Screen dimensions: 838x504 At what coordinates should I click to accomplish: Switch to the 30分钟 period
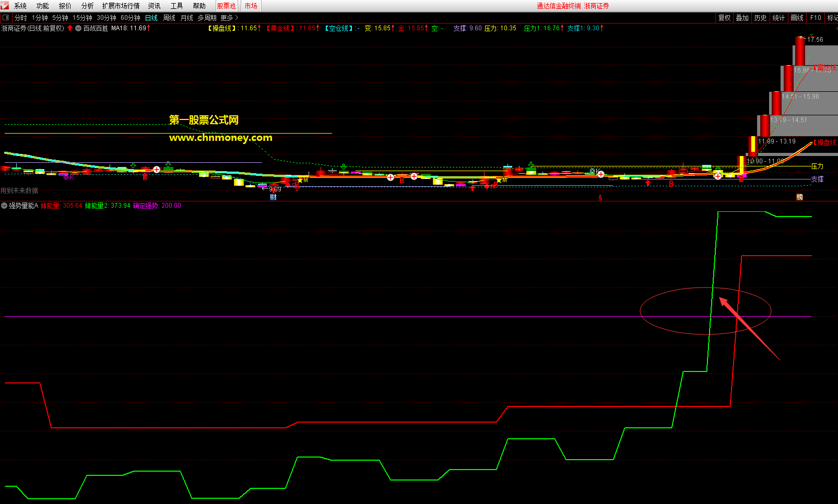click(x=107, y=18)
